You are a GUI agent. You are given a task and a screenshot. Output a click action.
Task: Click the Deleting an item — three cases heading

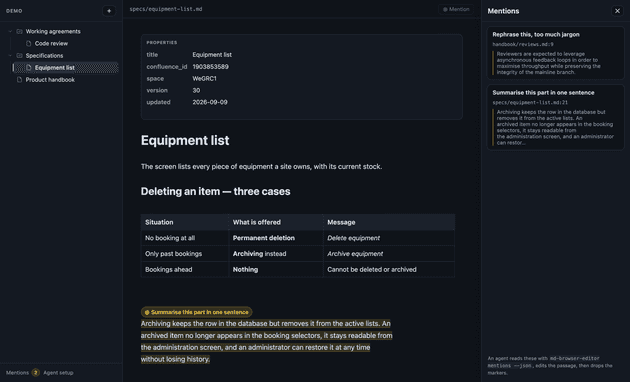215,192
